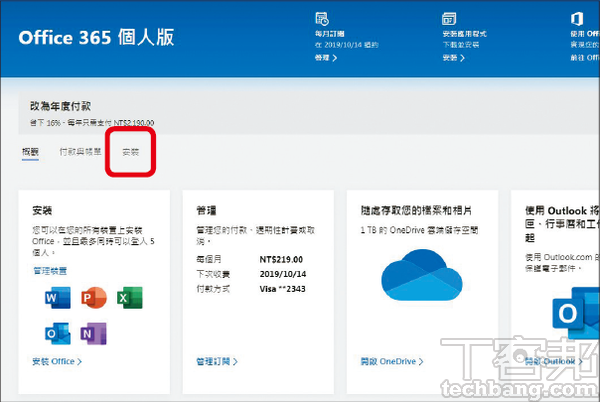Click the Outlook icon in install card

(x=58, y=333)
